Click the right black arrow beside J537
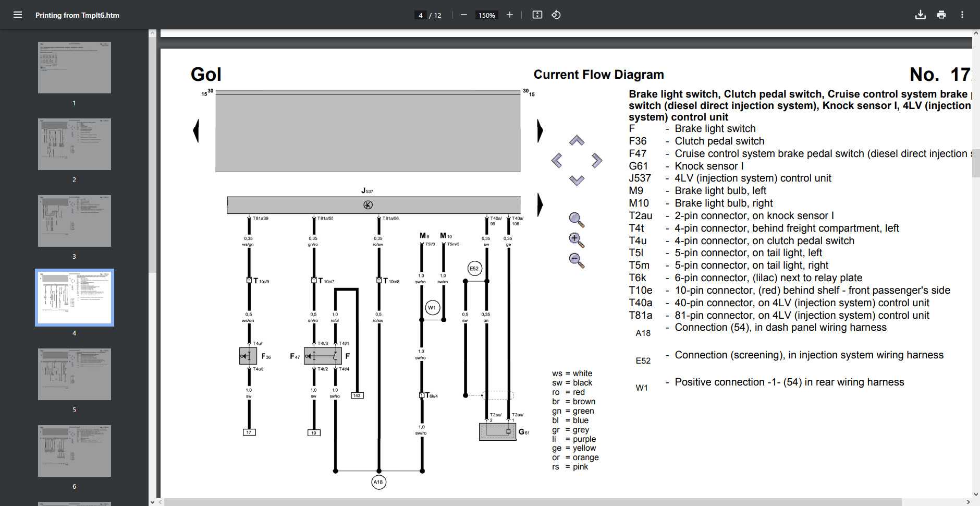 click(x=540, y=204)
